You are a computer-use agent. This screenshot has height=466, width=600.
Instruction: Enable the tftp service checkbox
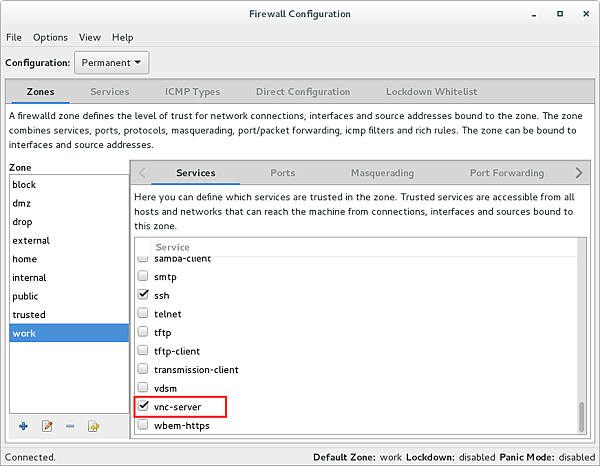[143, 331]
